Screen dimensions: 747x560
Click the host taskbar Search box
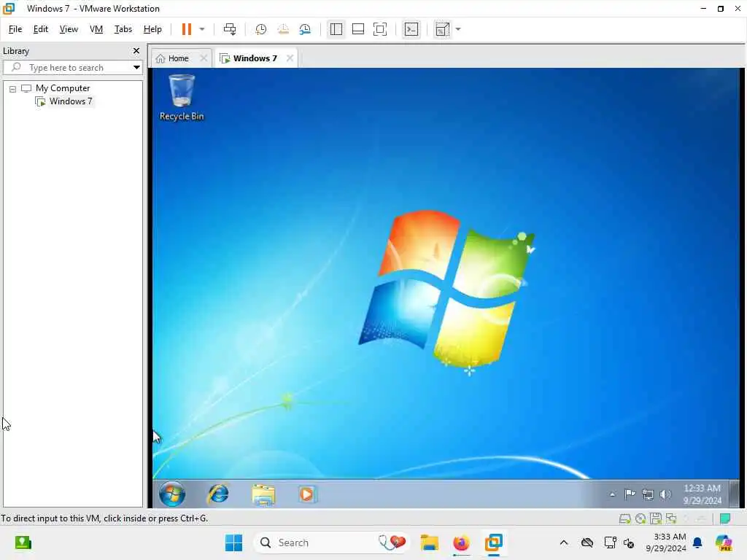tap(332, 542)
